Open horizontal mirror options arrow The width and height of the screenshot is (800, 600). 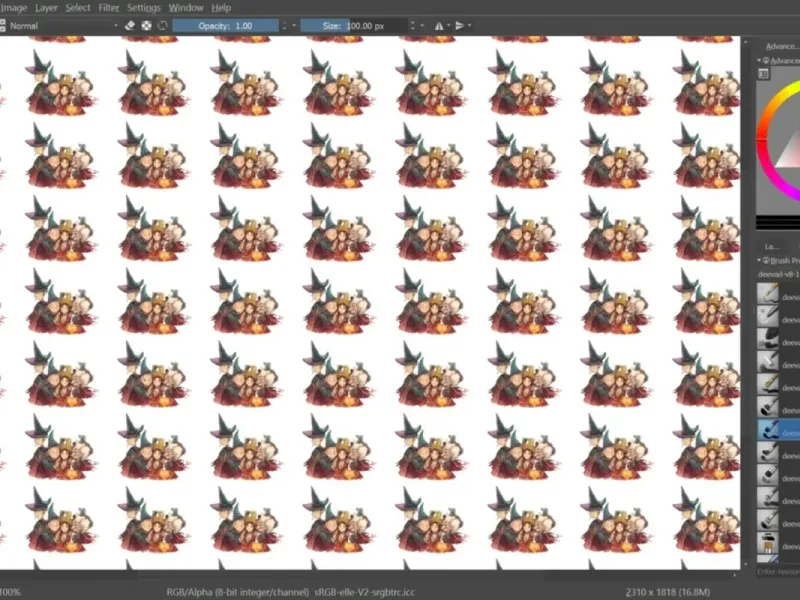(x=448, y=26)
